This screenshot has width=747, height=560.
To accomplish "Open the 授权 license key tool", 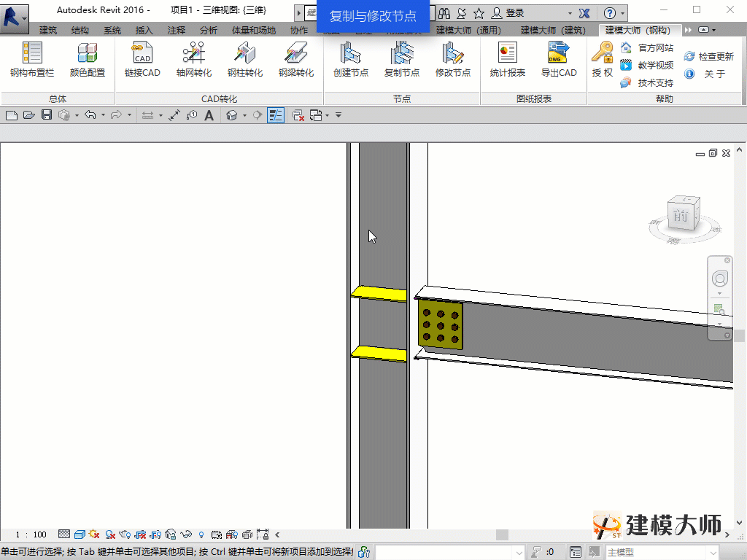I will [602, 60].
